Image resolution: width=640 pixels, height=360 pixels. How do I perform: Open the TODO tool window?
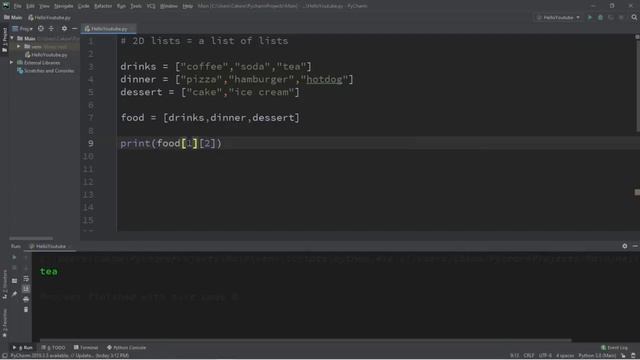pos(53,348)
